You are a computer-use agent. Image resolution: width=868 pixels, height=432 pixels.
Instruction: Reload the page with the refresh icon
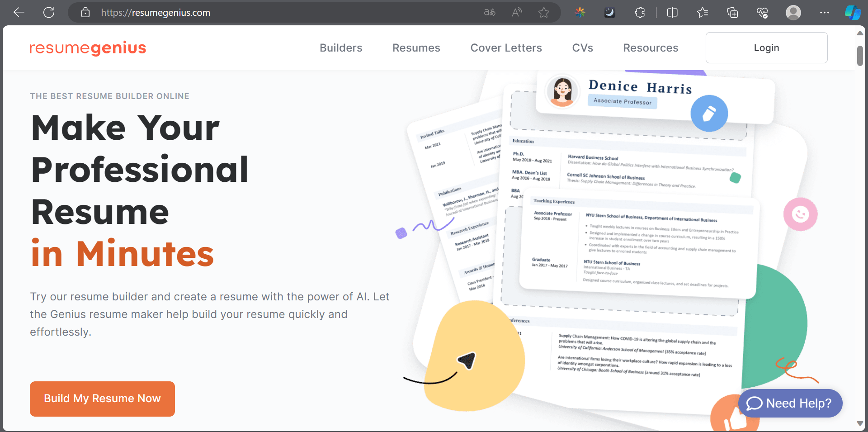coord(49,12)
